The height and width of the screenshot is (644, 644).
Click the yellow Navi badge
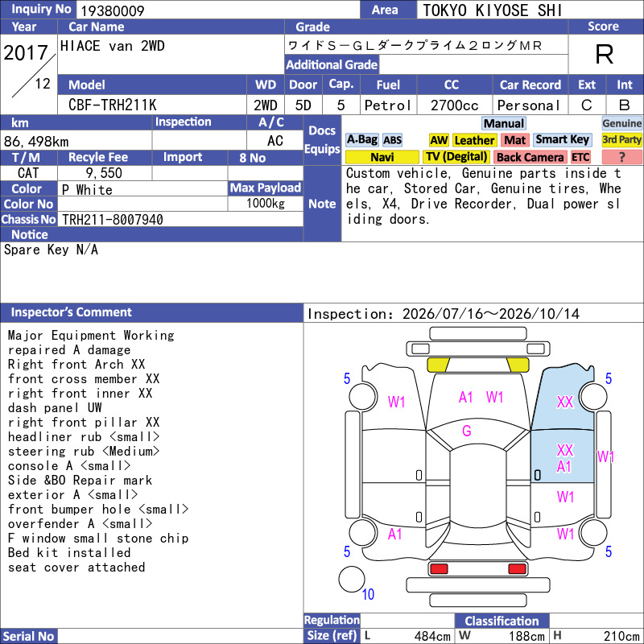click(x=382, y=157)
